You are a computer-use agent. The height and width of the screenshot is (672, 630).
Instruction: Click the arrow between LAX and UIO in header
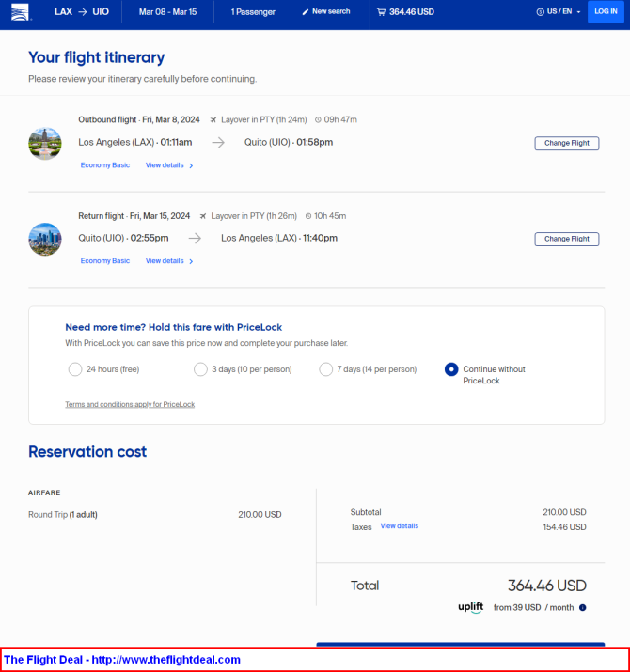83,12
